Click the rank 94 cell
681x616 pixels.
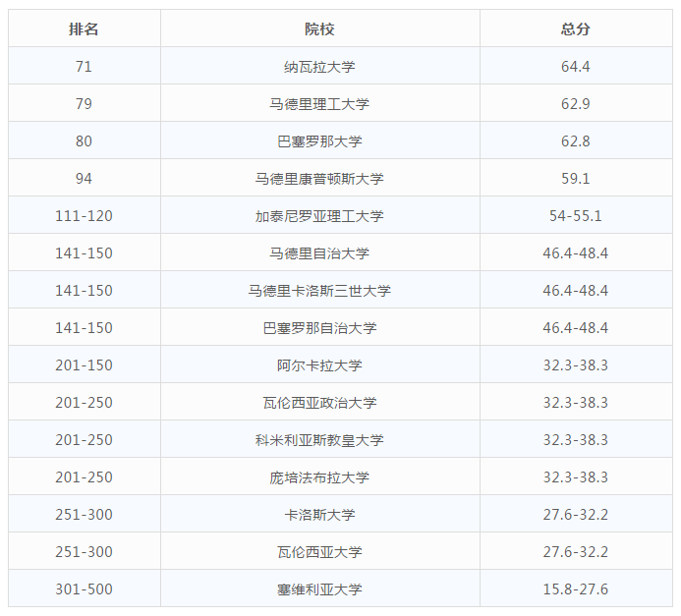84,179
